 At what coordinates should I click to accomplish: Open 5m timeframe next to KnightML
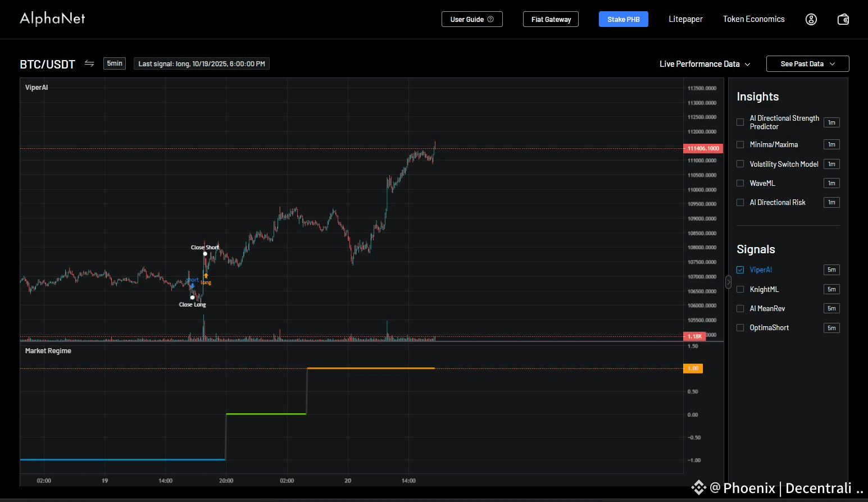831,289
